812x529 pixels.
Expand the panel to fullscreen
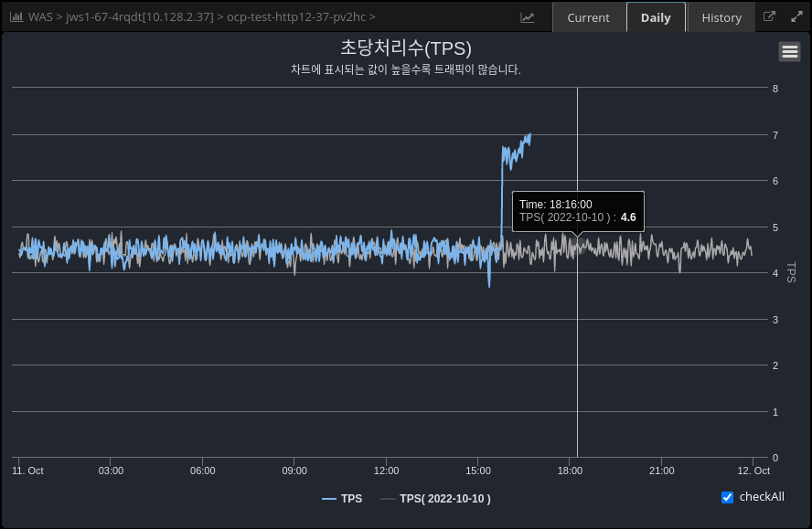tap(796, 16)
